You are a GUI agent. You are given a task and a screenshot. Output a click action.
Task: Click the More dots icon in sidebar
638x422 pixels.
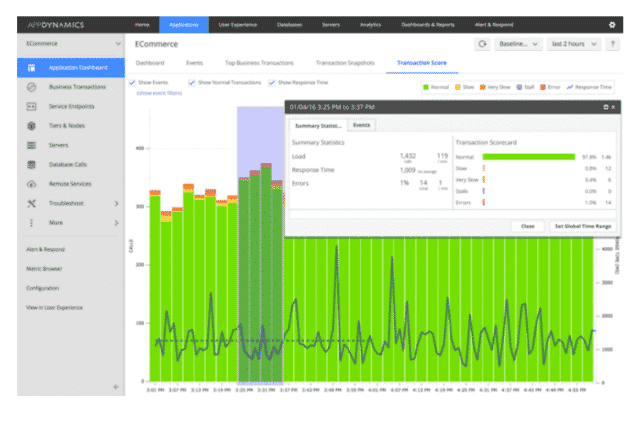pos(31,223)
